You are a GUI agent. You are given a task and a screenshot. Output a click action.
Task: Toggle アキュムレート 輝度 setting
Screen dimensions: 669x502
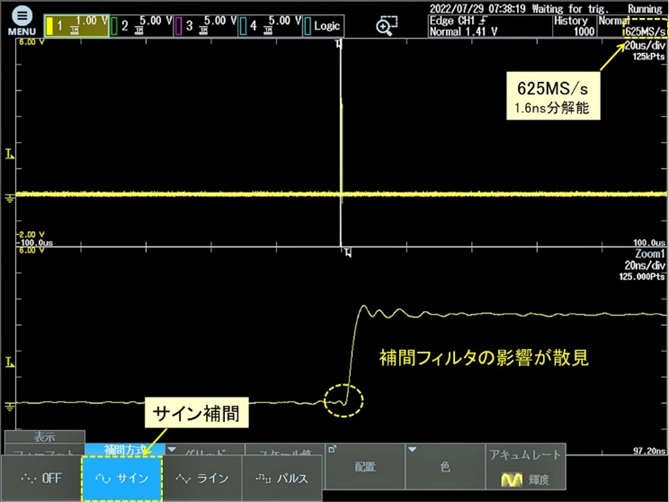click(x=526, y=467)
